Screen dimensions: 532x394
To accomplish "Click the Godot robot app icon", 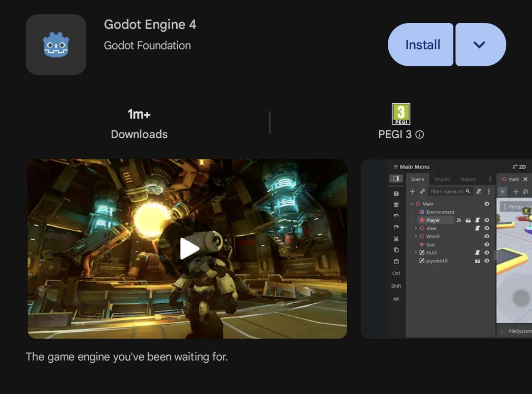I will [x=56, y=45].
